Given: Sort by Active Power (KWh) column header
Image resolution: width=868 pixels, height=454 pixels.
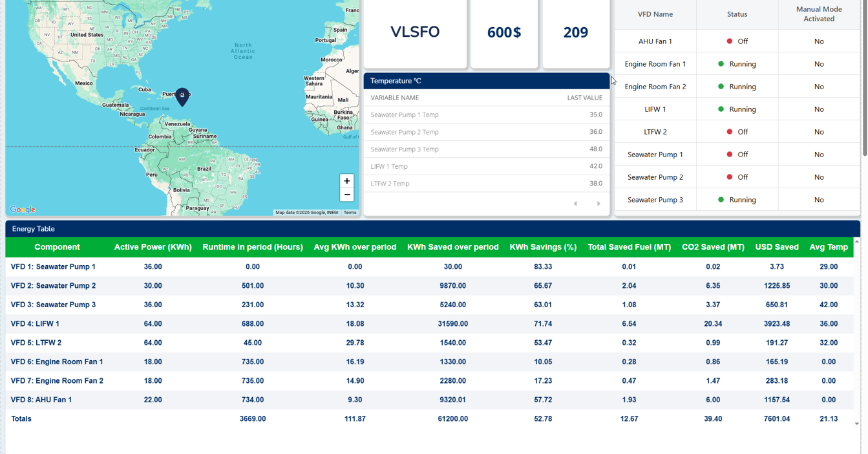Looking at the screenshot, I should [153, 247].
